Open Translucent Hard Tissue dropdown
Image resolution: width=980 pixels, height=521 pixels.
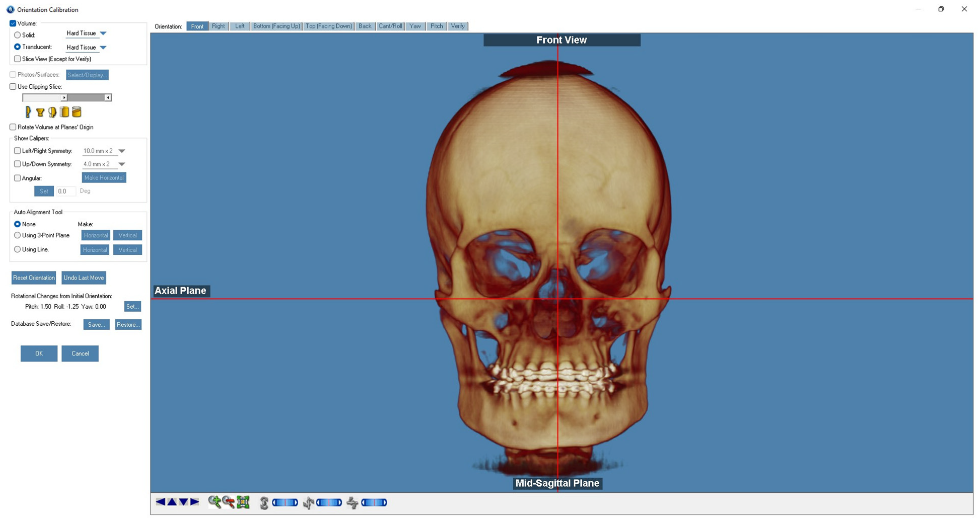click(x=103, y=48)
